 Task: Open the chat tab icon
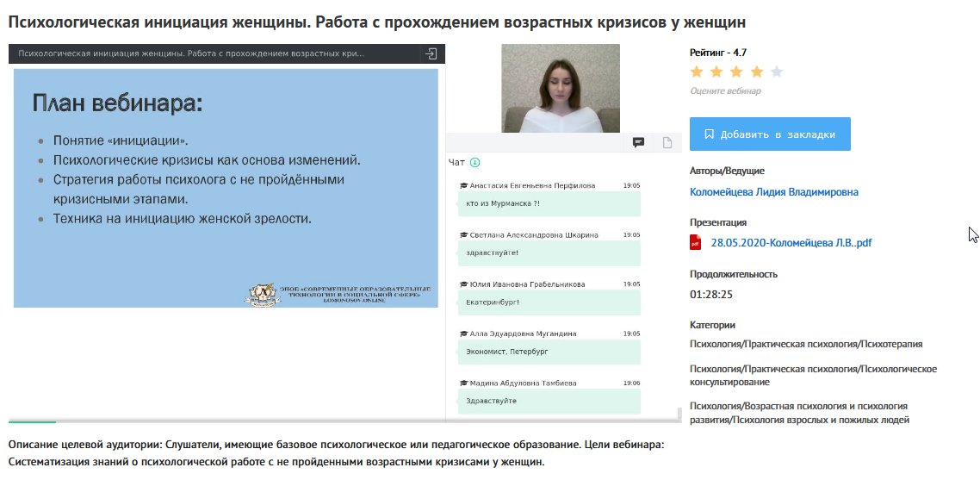coord(639,143)
